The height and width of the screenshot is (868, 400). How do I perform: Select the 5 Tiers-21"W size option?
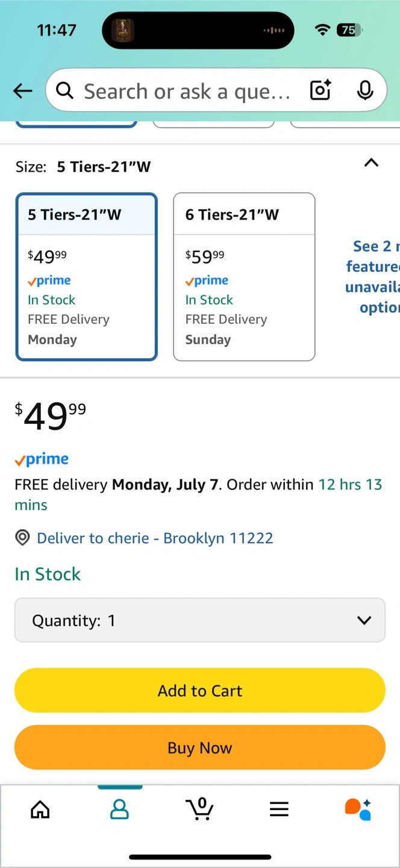87,277
